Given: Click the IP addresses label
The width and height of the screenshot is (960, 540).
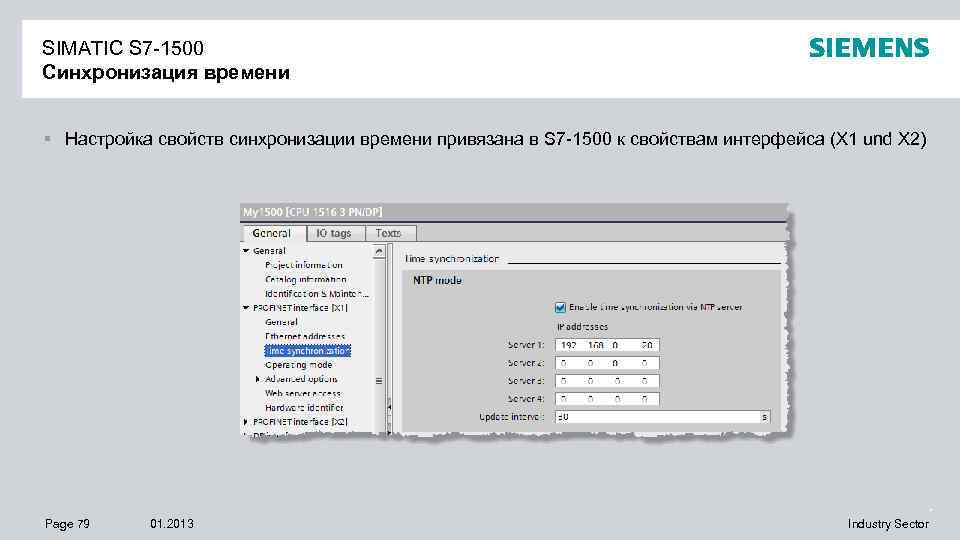Looking at the screenshot, I should (x=582, y=327).
